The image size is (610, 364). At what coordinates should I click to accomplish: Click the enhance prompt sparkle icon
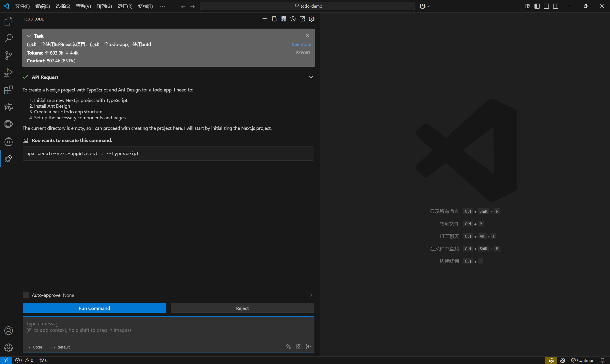(288, 346)
